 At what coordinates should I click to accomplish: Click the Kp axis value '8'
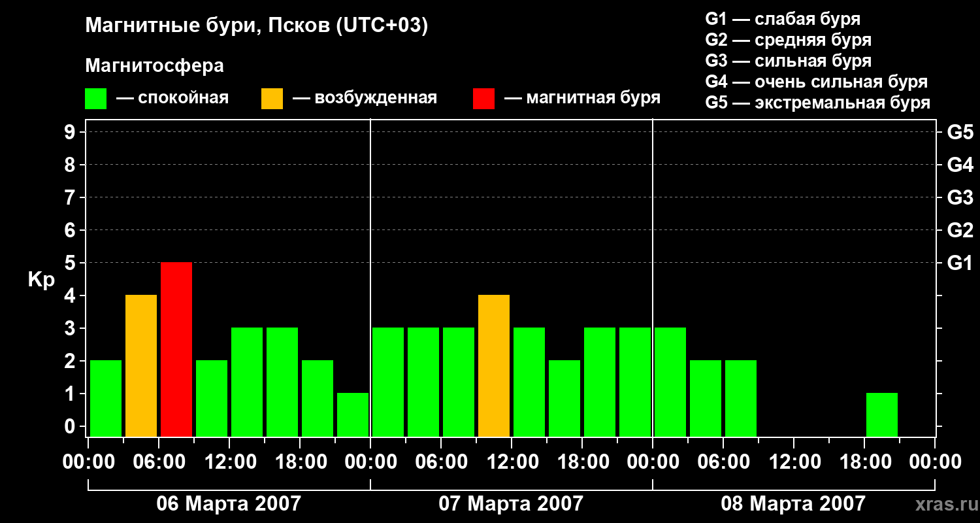pyautogui.click(x=71, y=165)
